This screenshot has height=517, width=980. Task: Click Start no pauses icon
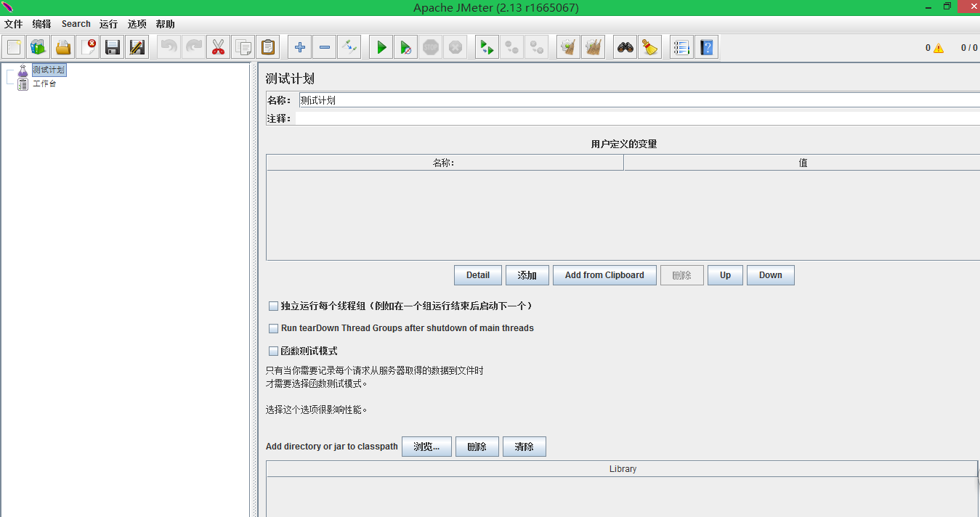[406, 48]
